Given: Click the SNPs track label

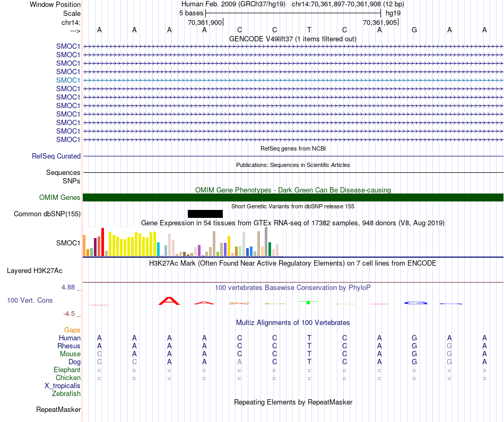Looking at the screenshot, I should click(x=72, y=181).
